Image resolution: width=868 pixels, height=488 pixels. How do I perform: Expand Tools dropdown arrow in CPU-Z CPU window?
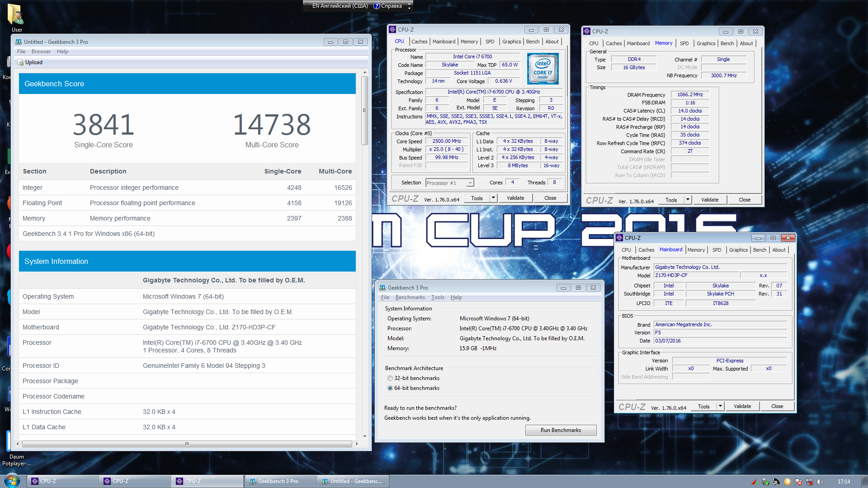coord(493,198)
